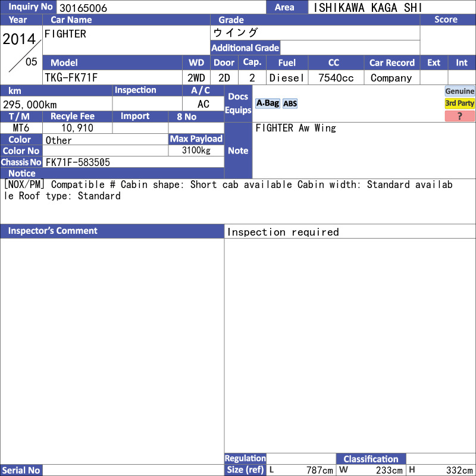Click the 2WD drive value
Screen dimensions: 476x476
[196, 78]
